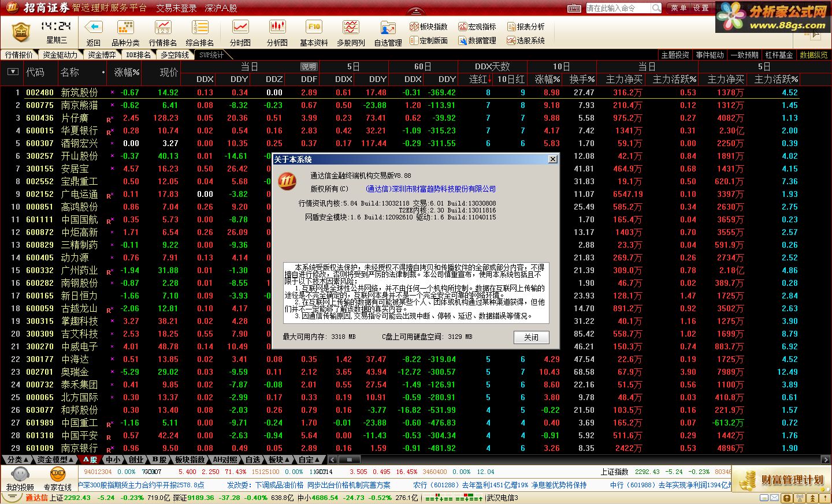Click the gold 金 shield badge icon
Viewport: 832px width, 504px height.
[21, 32]
